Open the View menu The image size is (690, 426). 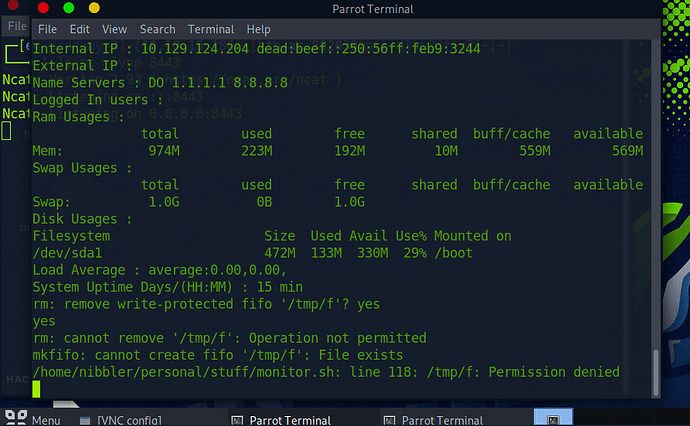(115, 30)
